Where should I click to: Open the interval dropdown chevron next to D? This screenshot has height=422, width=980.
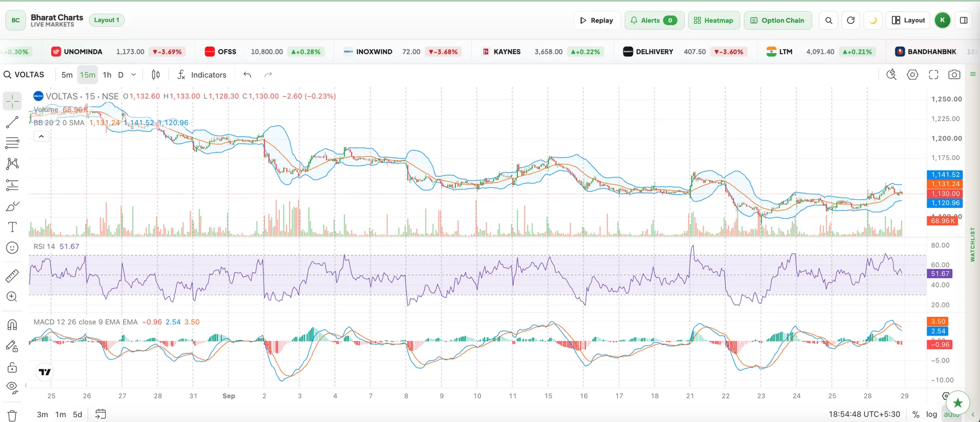pos(133,75)
